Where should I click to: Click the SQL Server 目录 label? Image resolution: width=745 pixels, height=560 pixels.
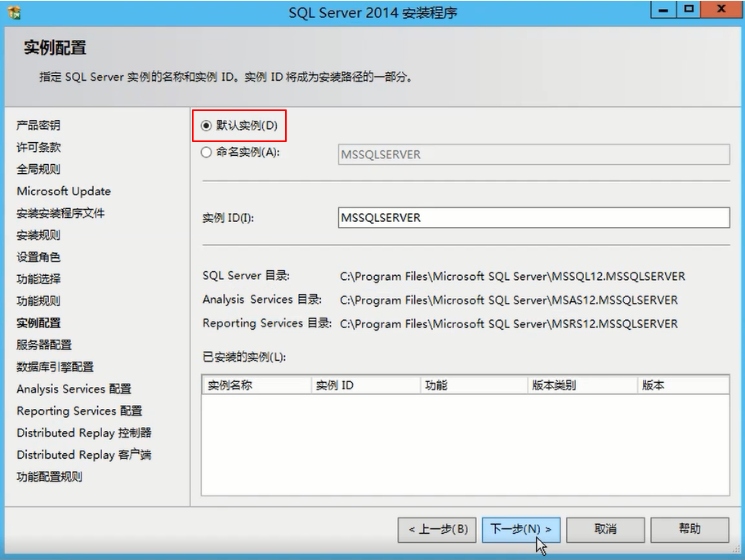point(246,276)
